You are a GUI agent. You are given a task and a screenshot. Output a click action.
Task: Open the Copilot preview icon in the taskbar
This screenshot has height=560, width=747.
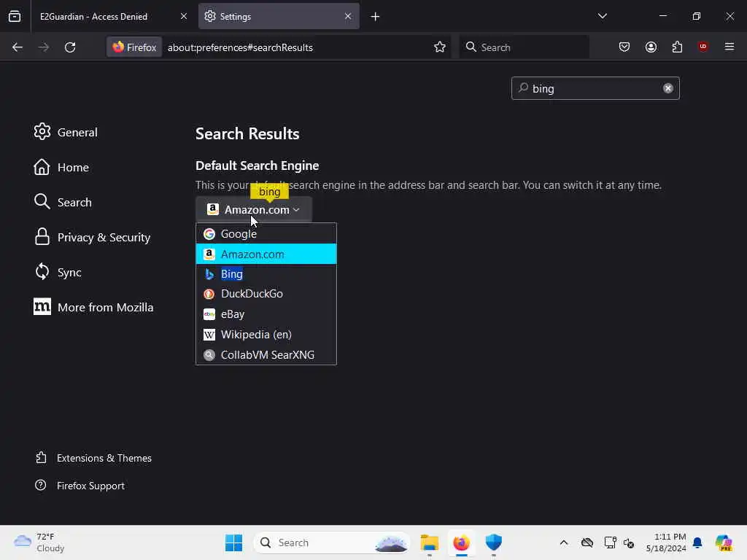[724, 542]
